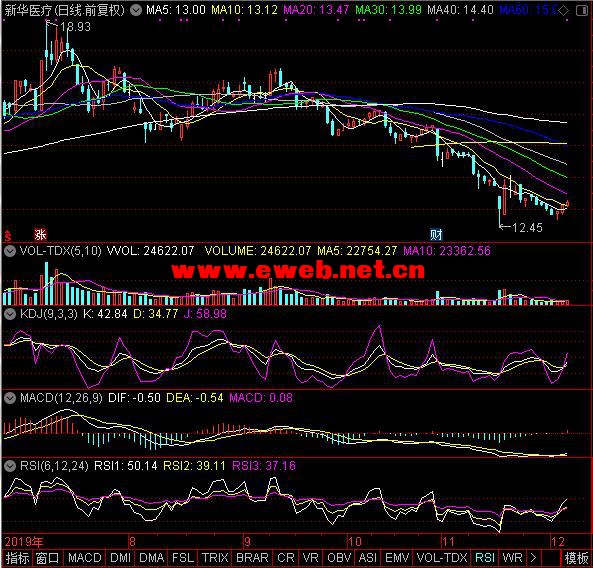Click the month 9 marker on time axis
This screenshot has height=568, width=593.
[x=247, y=542]
